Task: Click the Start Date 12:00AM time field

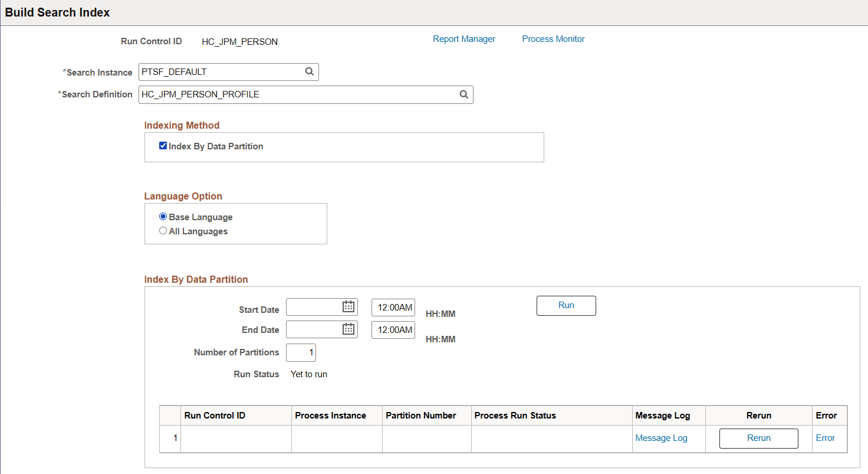Action: tap(393, 307)
